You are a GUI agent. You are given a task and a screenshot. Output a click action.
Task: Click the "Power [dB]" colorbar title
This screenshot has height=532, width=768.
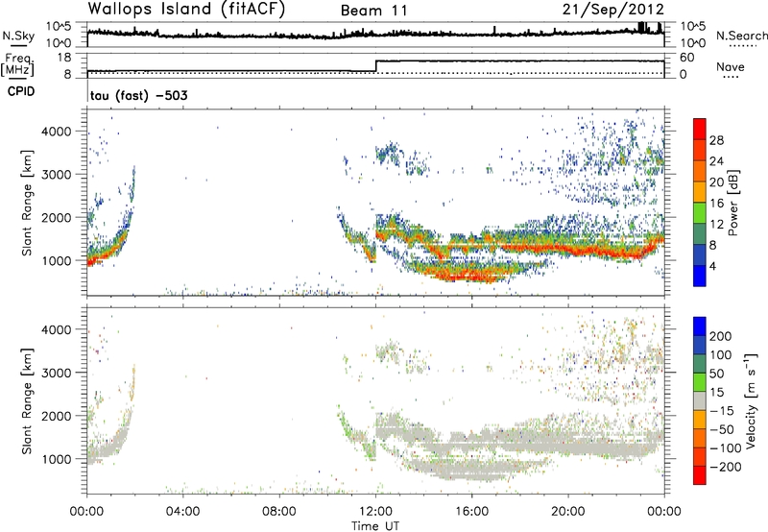point(733,203)
